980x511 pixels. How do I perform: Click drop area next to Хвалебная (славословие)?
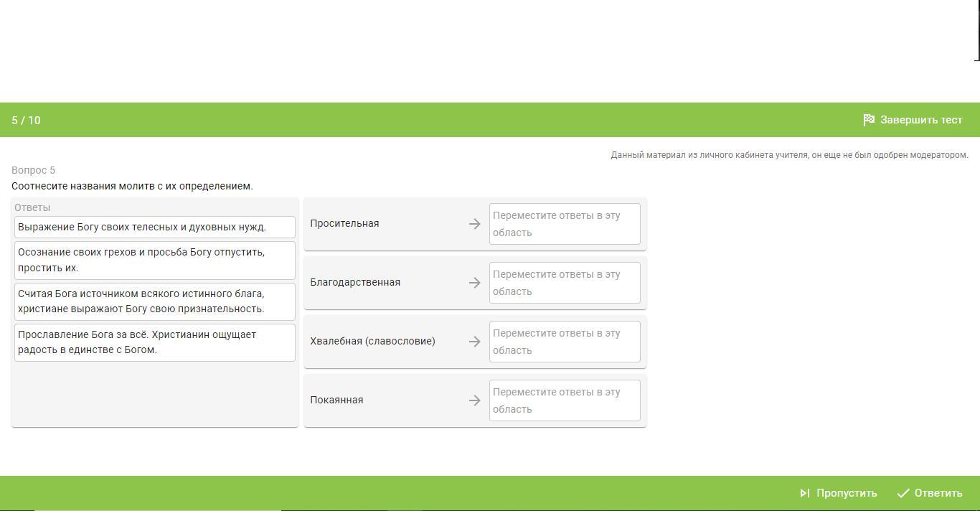[565, 342]
